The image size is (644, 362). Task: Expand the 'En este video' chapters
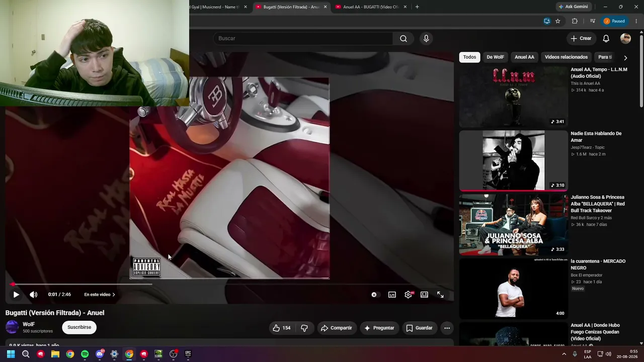pos(100,295)
